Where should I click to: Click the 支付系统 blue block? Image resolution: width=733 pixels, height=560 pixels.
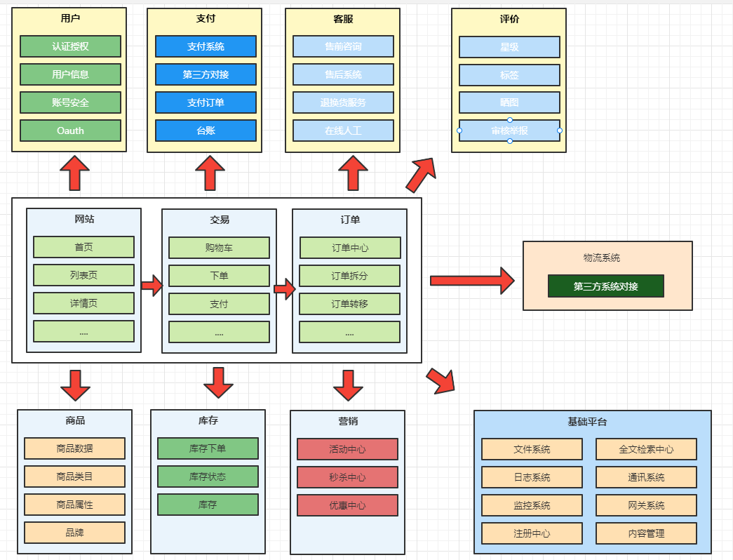[206, 46]
